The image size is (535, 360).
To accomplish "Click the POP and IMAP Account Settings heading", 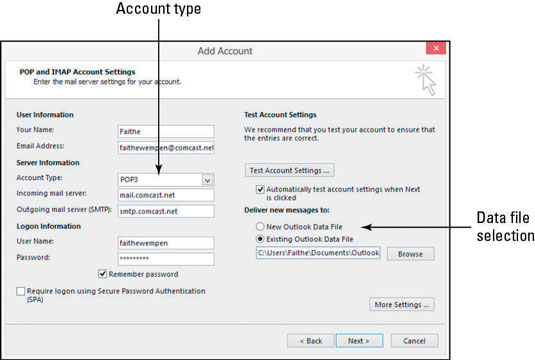I will (x=77, y=72).
